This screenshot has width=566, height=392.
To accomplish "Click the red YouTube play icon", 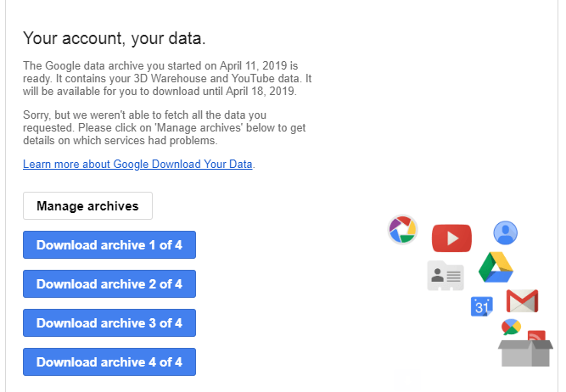I will coord(451,238).
